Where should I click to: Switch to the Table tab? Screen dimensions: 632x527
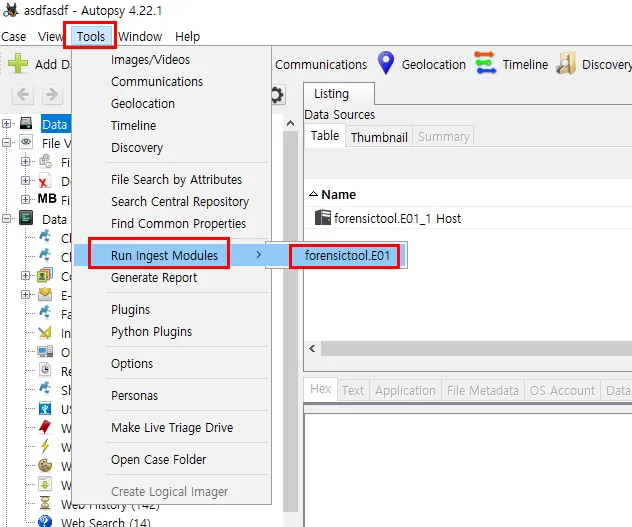(x=324, y=136)
